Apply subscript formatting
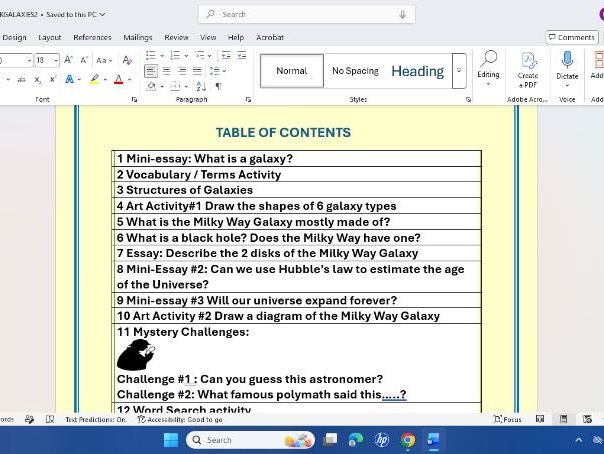 (x=37, y=80)
